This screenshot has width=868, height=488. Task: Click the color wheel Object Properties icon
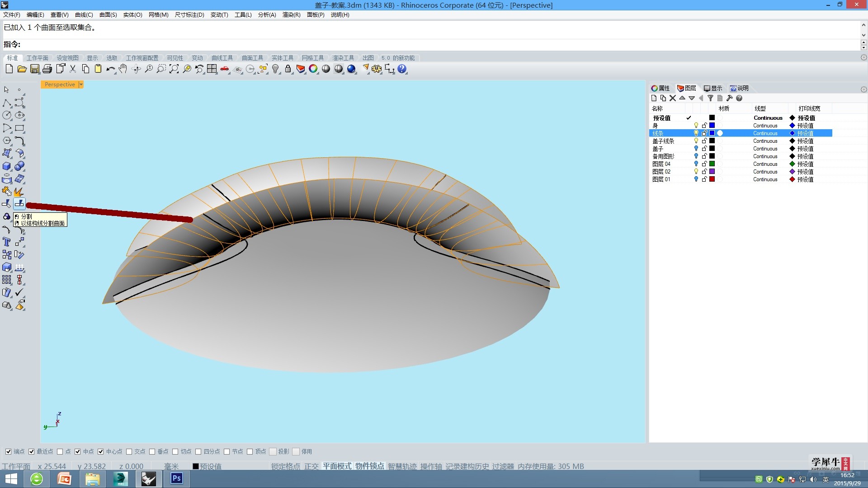point(313,69)
